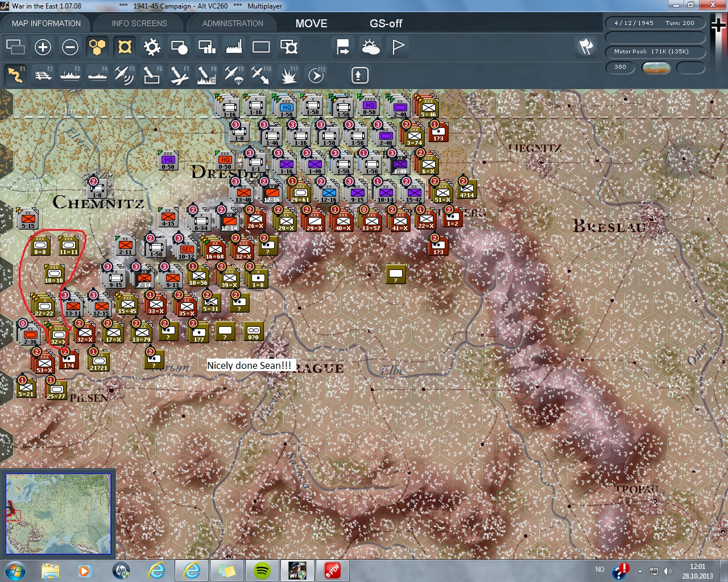Open the Windows Start menu

14,570
